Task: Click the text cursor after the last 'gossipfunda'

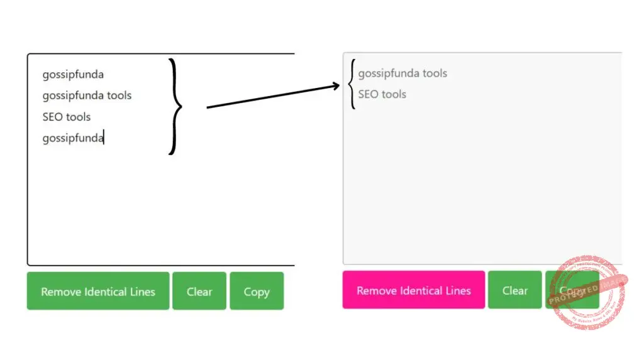Action: coord(104,138)
